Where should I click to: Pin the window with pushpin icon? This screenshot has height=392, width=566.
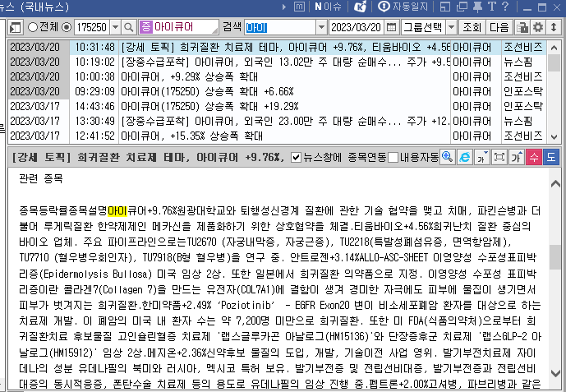(x=477, y=7)
